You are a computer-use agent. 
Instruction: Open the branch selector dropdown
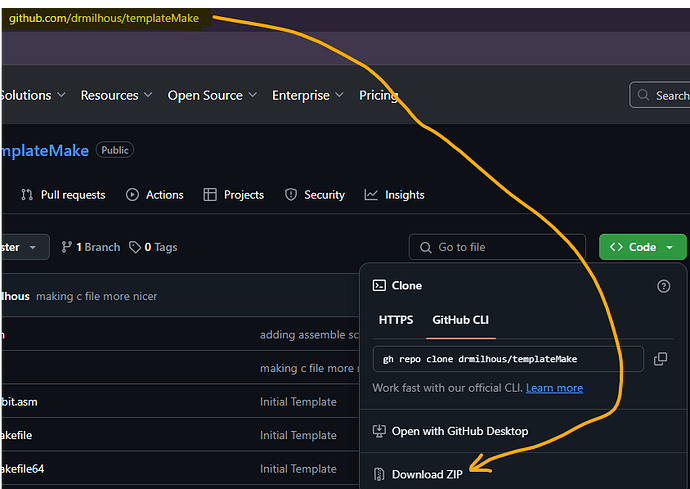pyautogui.click(x=25, y=247)
